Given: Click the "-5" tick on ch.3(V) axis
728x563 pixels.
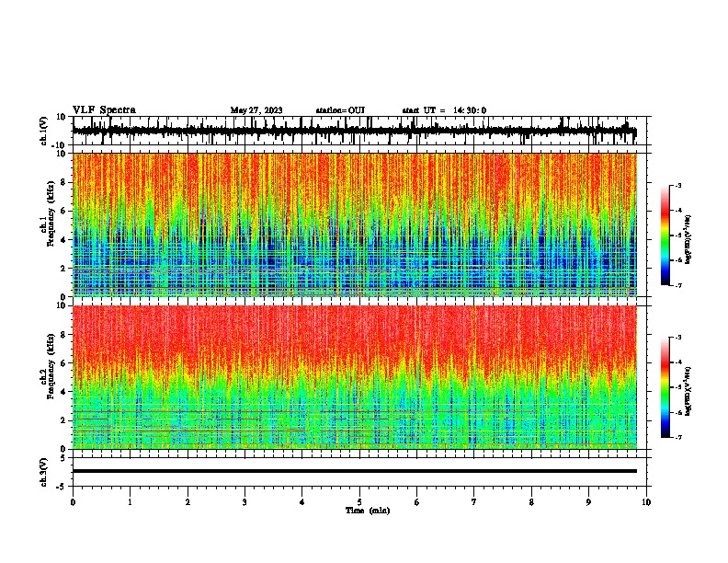Looking at the screenshot, I should point(63,487).
